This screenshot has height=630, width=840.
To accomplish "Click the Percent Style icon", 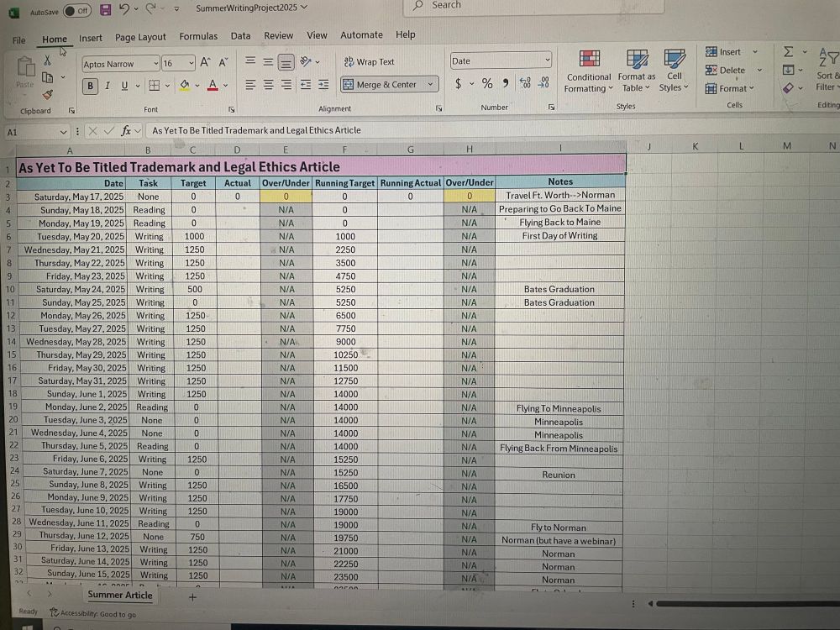I will point(487,83).
